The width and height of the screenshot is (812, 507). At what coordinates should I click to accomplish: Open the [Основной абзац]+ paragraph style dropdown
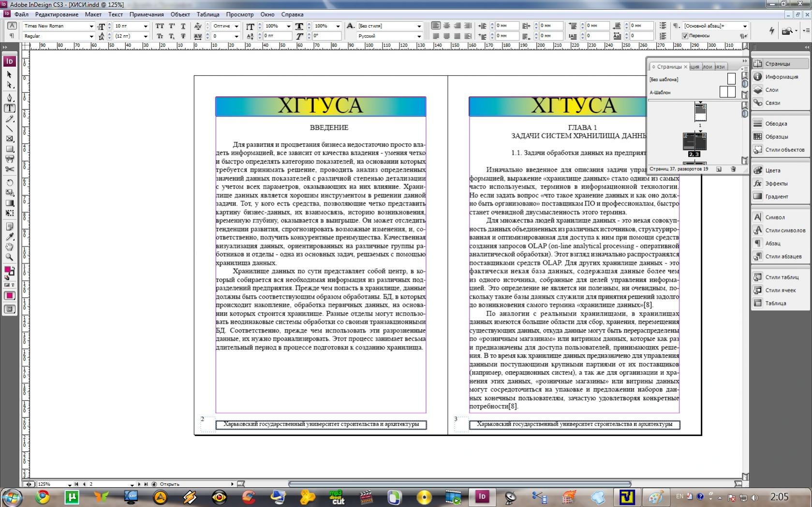click(745, 26)
